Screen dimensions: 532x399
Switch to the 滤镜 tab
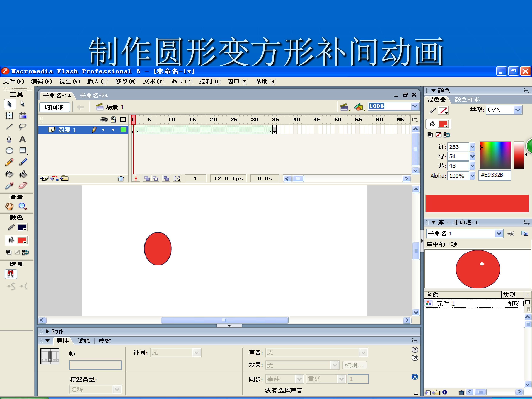[84, 341]
